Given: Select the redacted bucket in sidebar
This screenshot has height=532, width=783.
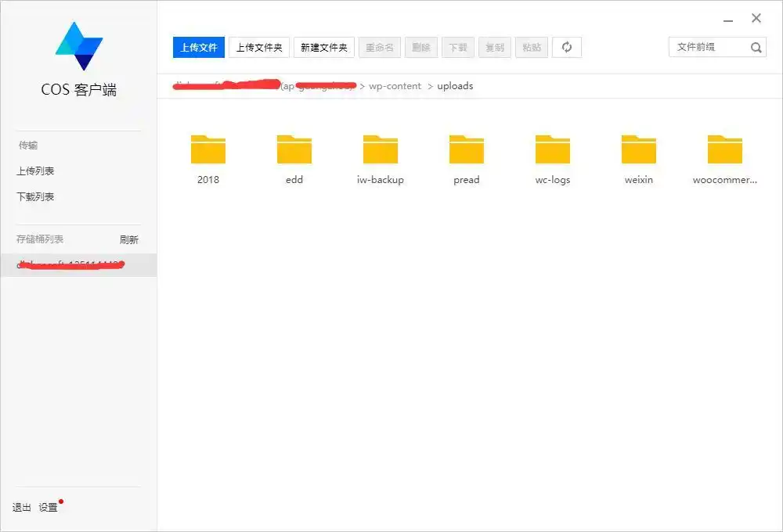Looking at the screenshot, I should point(72,265).
